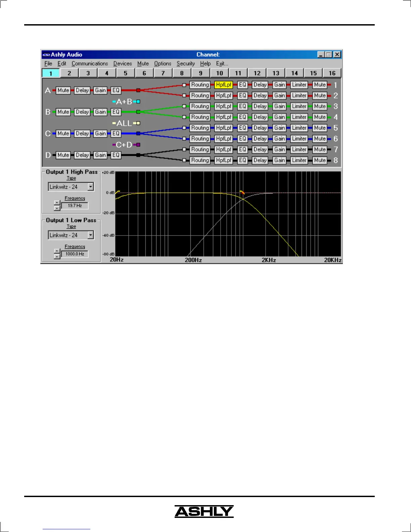The image size is (411, 532).
Task: Click input D black routing node
Action: coord(138,155)
